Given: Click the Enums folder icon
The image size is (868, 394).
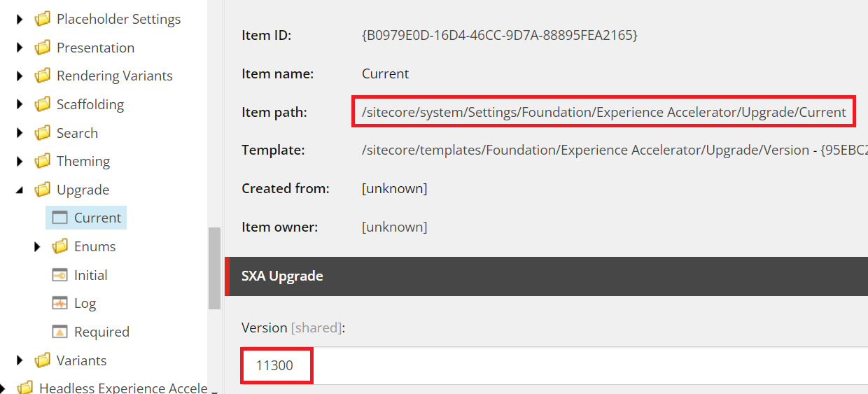Looking at the screenshot, I should [x=60, y=246].
